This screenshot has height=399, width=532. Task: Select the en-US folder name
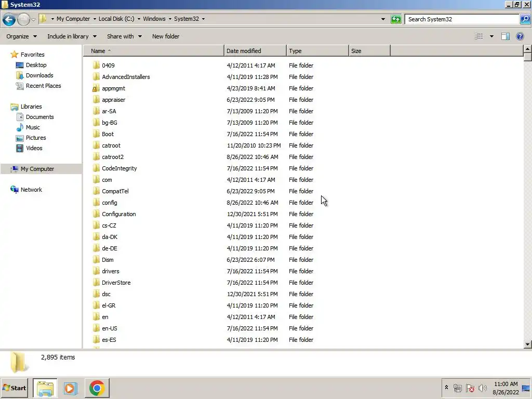(x=109, y=328)
